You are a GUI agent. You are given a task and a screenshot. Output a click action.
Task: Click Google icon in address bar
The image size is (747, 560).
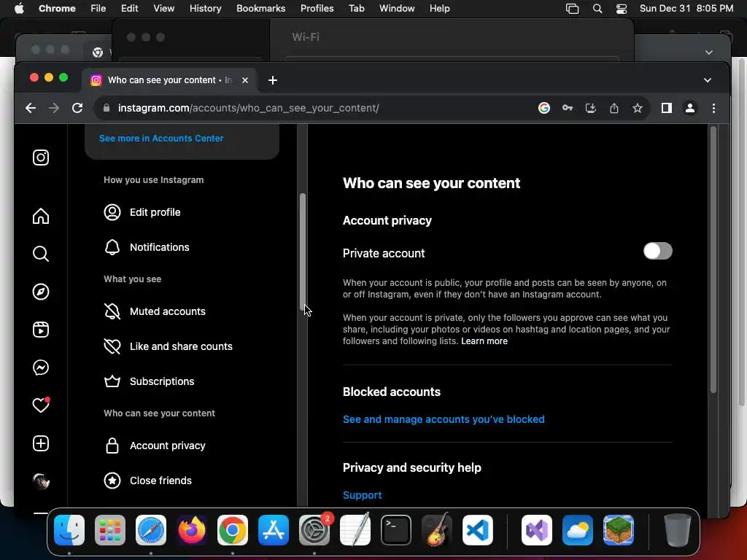[544, 108]
